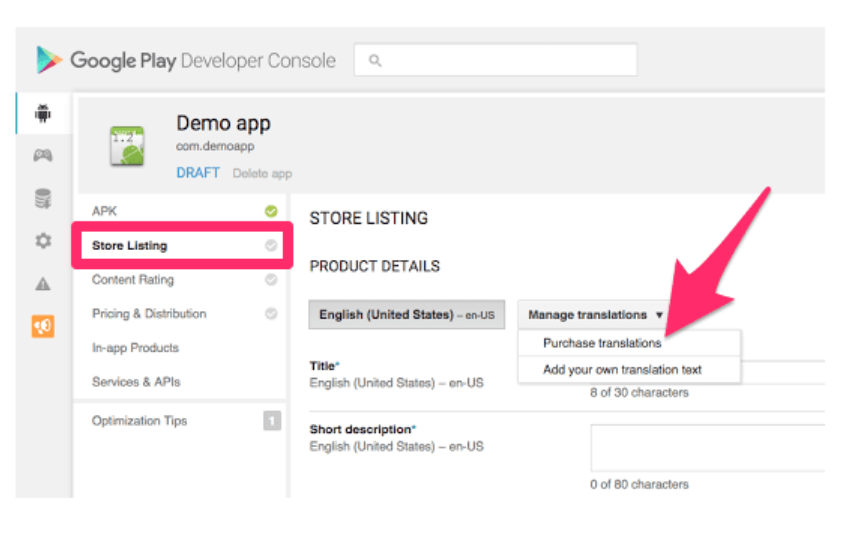Open the APK section
The width and height of the screenshot is (847, 541).
(183, 211)
